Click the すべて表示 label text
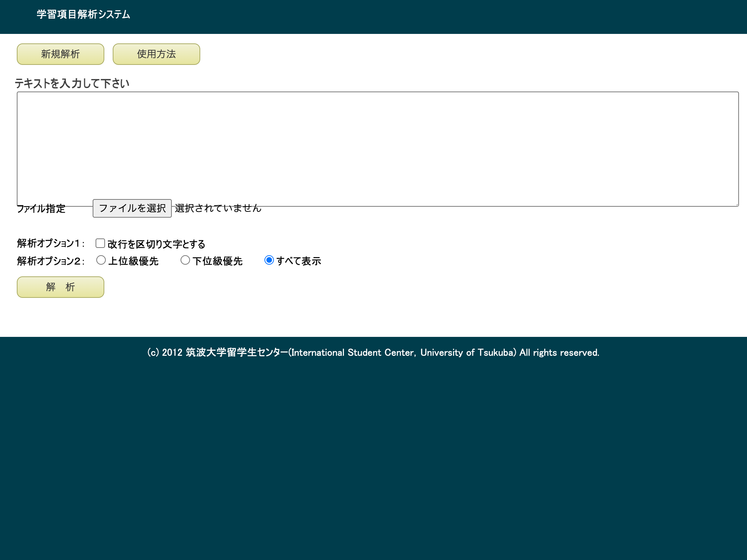Viewport: 747px width, 560px height. coord(299,261)
